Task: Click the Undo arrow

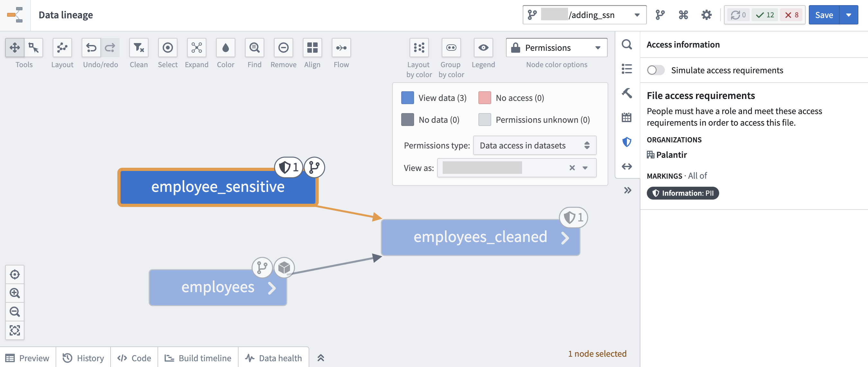Action: point(91,48)
